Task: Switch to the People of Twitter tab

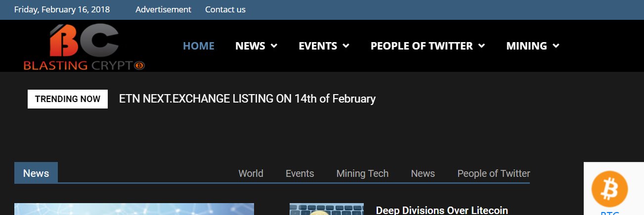Action: coord(494,173)
